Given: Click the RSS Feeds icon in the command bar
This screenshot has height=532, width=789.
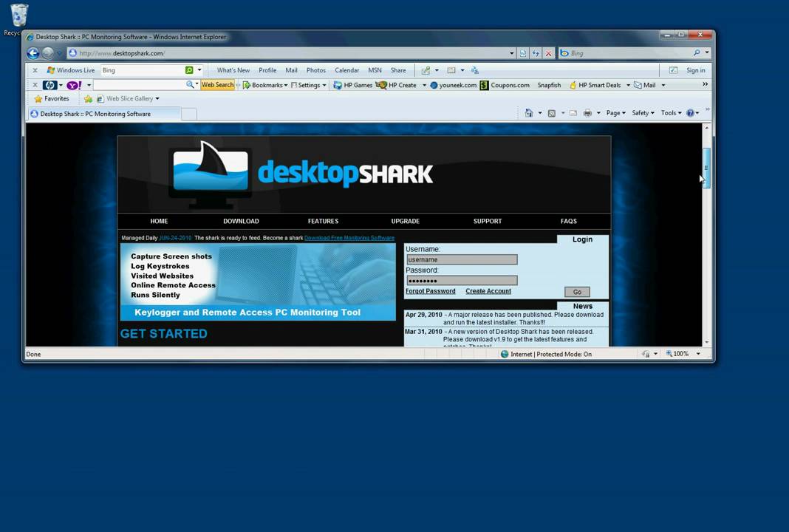Looking at the screenshot, I should [552, 113].
